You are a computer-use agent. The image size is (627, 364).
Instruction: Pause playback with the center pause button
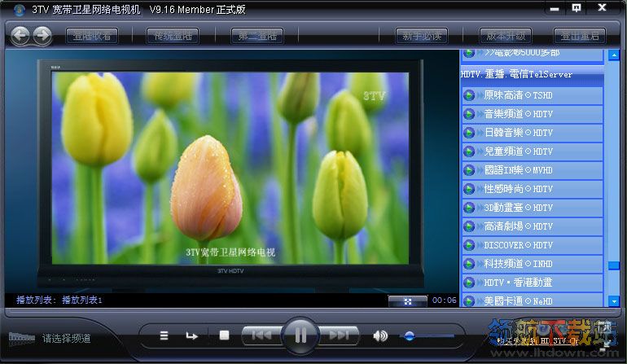(300, 335)
